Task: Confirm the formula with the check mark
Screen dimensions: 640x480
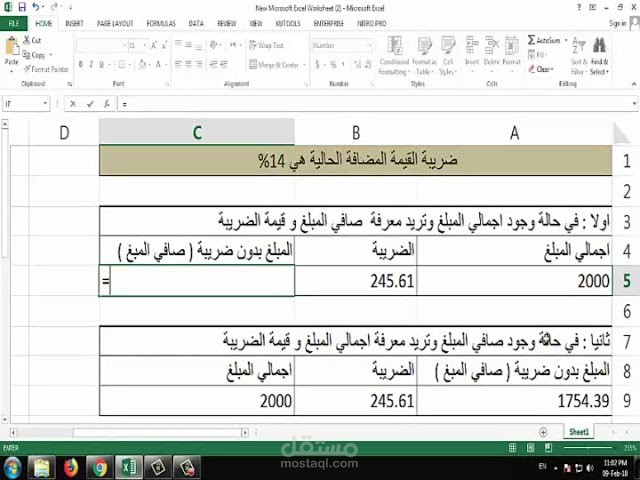Action: pos(90,104)
